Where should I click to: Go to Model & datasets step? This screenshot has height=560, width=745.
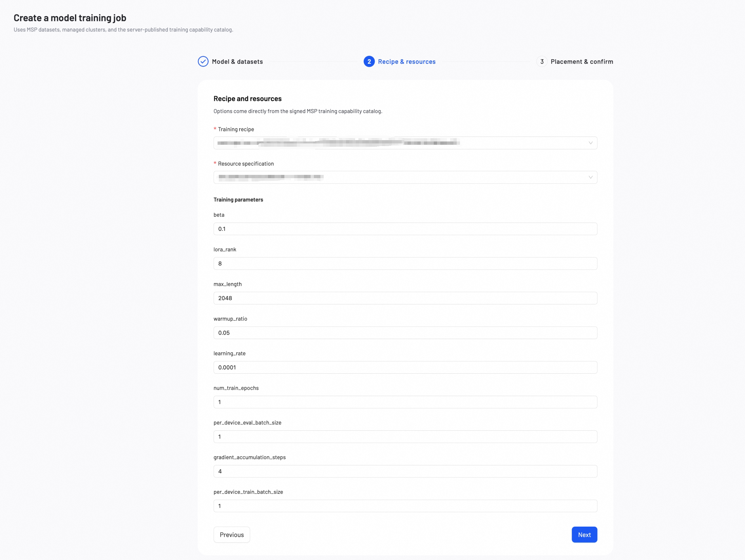pos(238,62)
